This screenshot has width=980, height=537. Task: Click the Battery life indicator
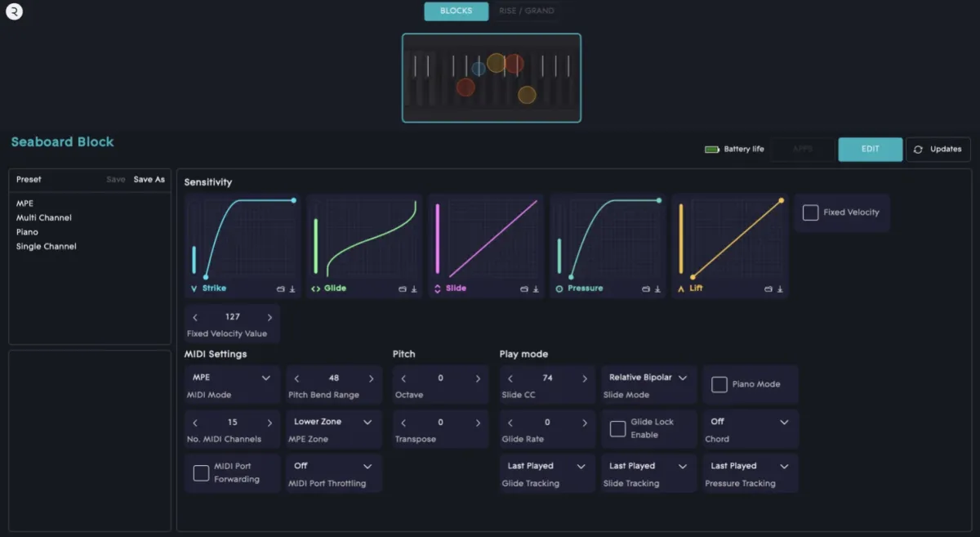pos(734,150)
